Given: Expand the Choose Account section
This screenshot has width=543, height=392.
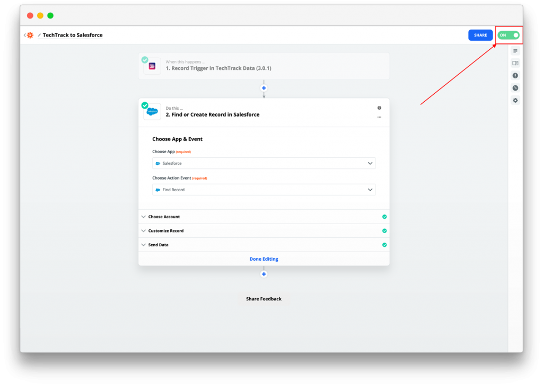Looking at the screenshot, I should 264,217.
